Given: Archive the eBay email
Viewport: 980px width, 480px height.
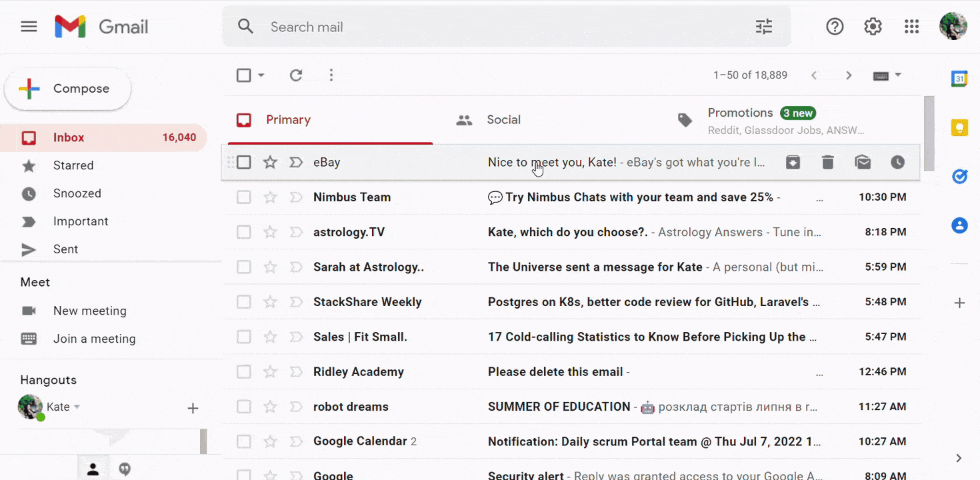Looking at the screenshot, I should 793,162.
